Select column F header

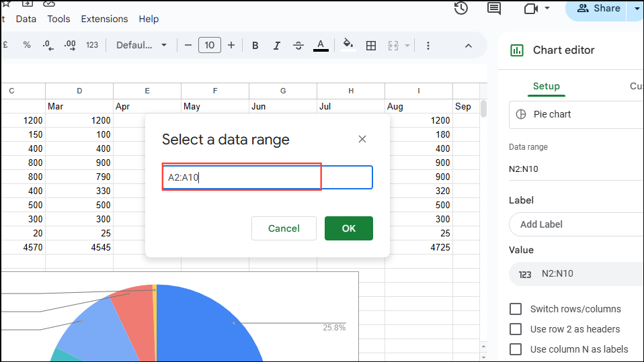215,91
